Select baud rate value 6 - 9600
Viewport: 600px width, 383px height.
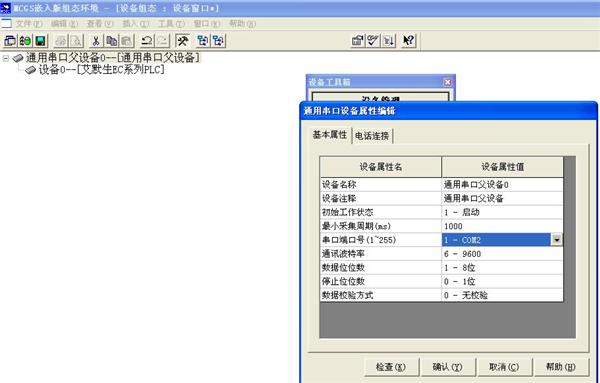coord(502,254)
